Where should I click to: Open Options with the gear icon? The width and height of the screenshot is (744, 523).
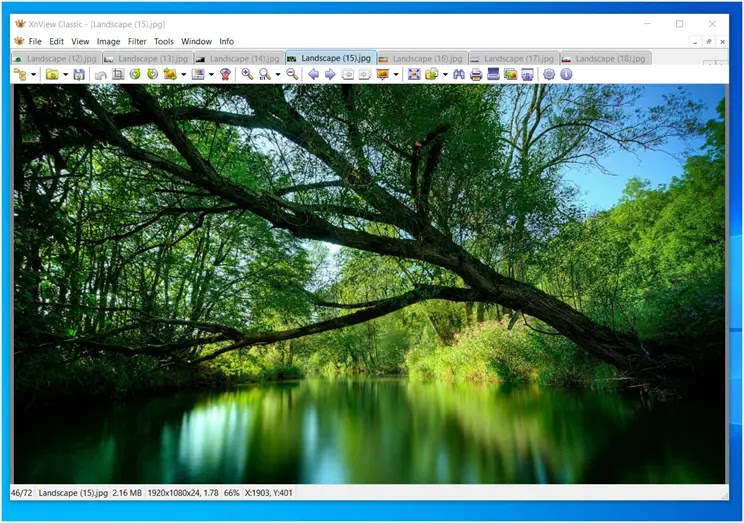tap(549, 75)
